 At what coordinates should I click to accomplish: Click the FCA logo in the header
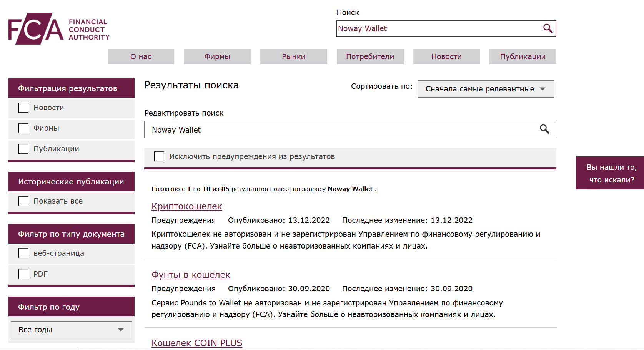59,29
